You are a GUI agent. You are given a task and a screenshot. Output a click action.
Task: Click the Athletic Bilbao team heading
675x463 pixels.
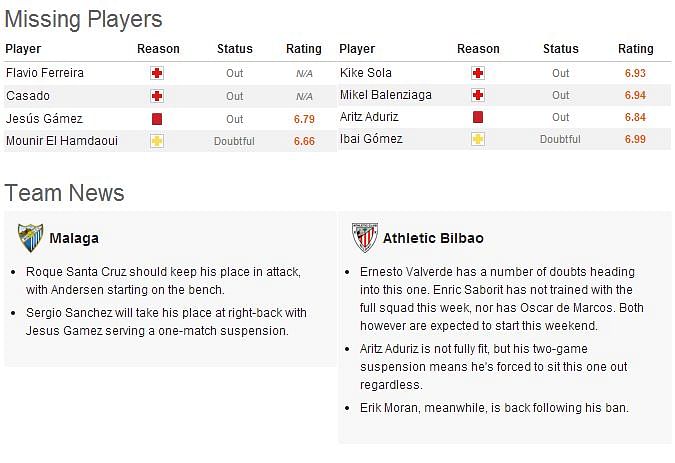click(433, 238)
